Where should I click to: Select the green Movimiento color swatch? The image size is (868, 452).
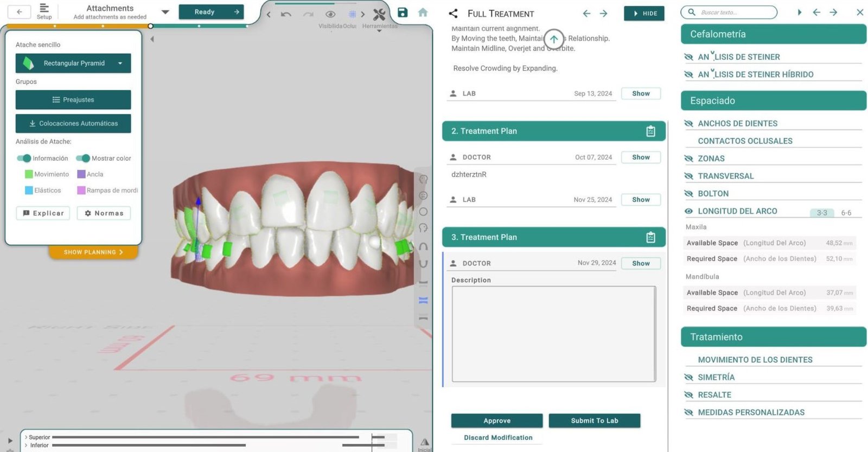tap(29, 174)
